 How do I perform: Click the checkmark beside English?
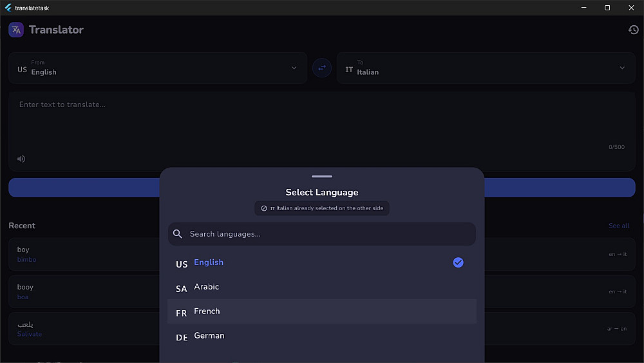[x=458, y=262]
